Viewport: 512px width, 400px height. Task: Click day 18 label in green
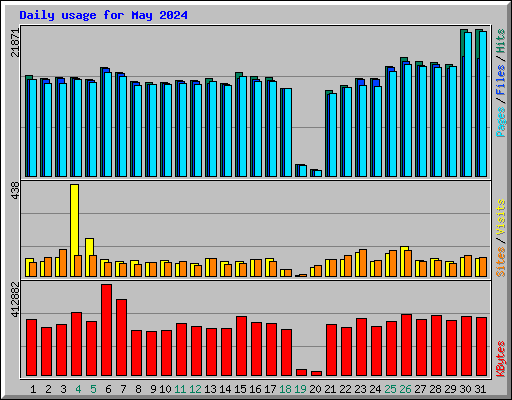tap(285, 389)
